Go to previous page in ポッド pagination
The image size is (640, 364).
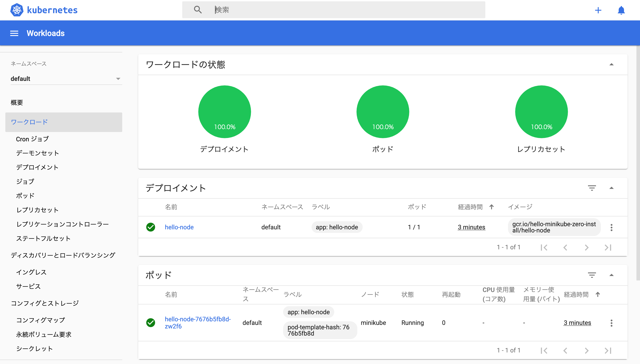(x=565, y=350)
